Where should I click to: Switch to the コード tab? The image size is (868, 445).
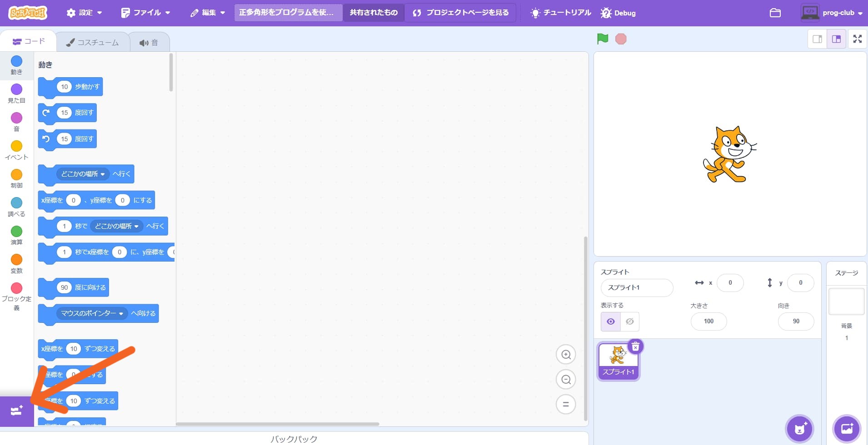(x=29, y=41)
